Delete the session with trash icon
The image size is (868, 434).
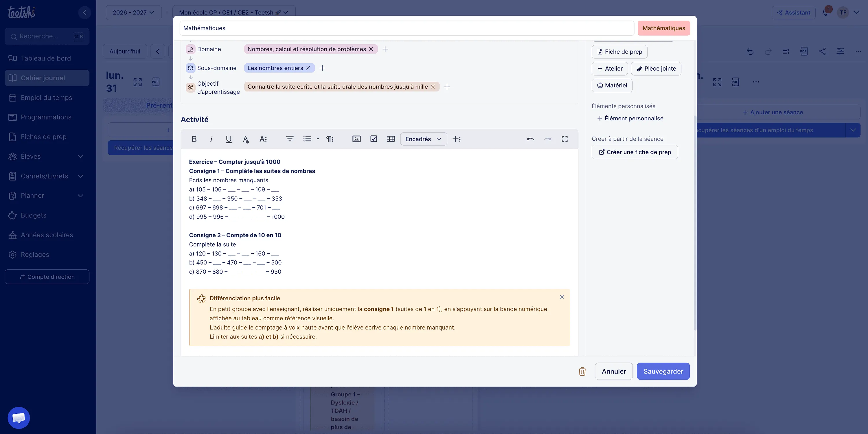click(x=582, y=371)
